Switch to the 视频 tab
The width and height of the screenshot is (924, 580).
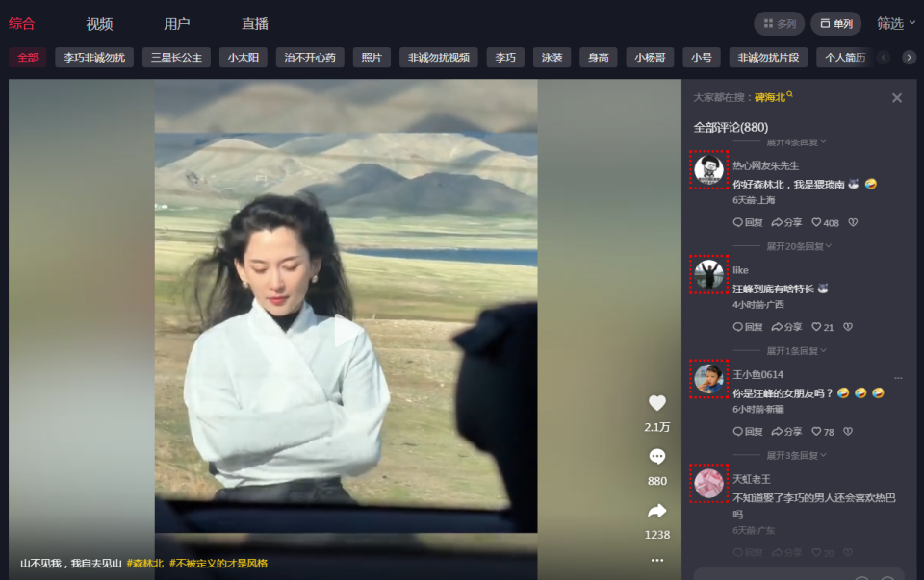point(99,23)
